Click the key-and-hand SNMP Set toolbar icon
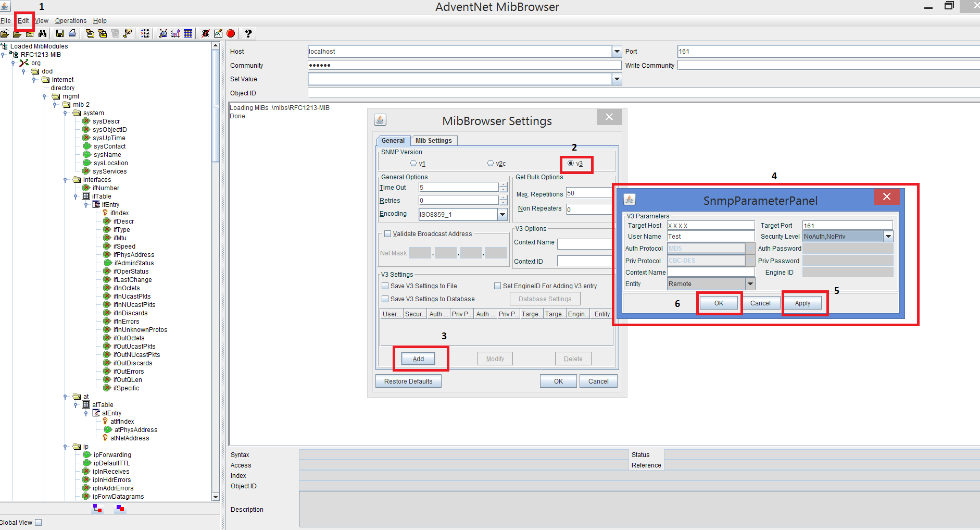Screen dimensions: 980x530 (128, 33)
